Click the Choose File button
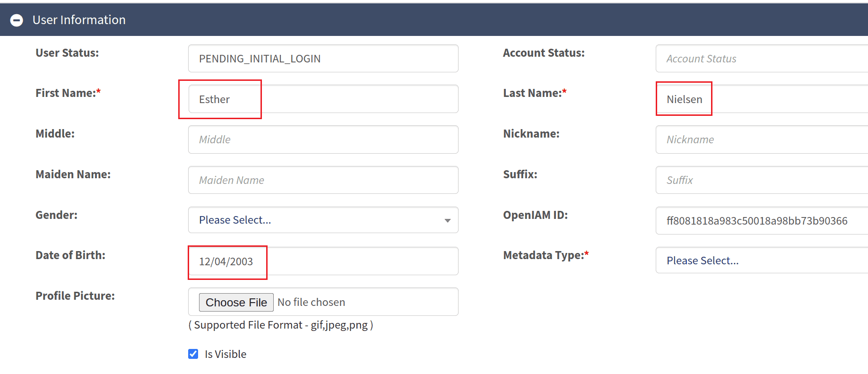This screenshot has width=868, height=374. [236, 303]
